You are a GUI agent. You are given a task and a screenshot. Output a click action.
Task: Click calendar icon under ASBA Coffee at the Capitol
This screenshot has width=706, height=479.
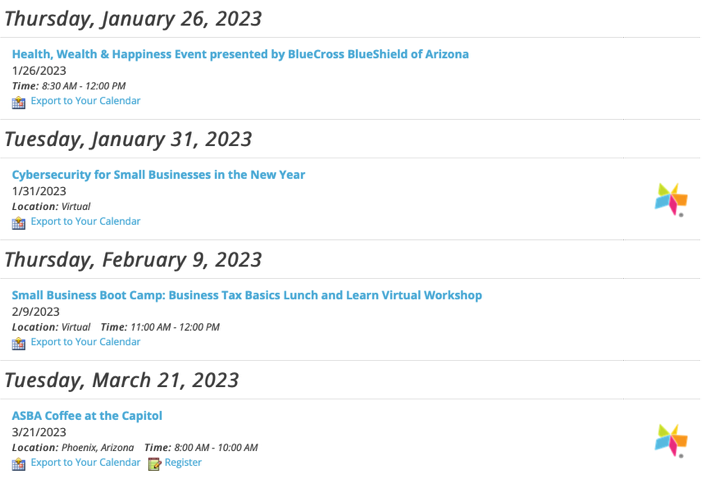(x=18, y=464)
